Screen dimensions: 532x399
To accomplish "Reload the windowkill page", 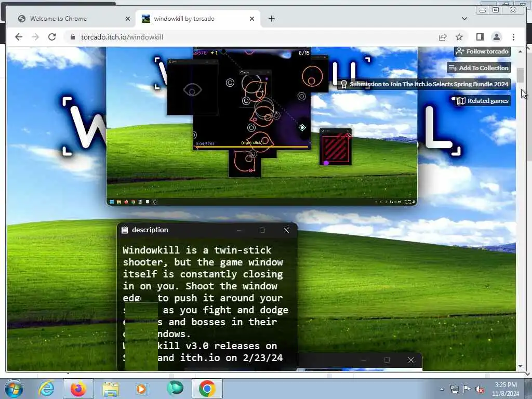I will [52, 37].
